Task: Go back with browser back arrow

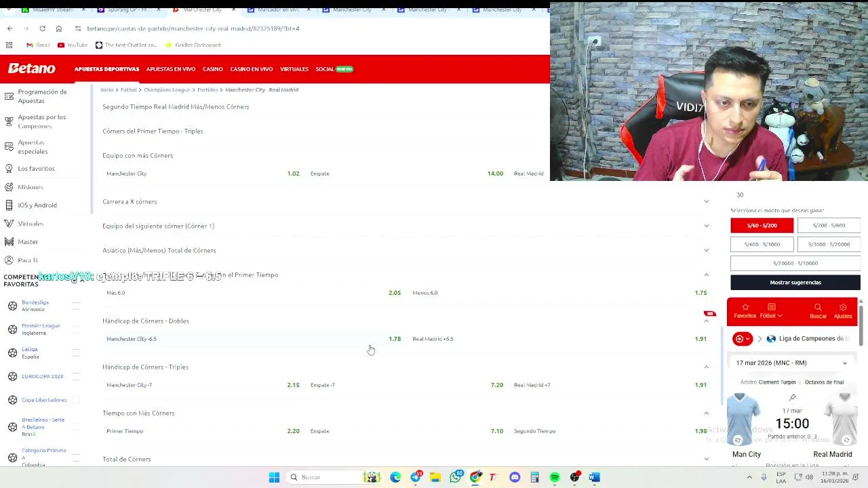Action: click(x=9, y=28)
